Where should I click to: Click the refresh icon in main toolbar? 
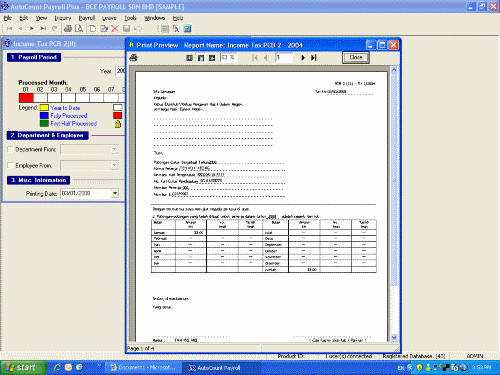click(x=55, y=29)
